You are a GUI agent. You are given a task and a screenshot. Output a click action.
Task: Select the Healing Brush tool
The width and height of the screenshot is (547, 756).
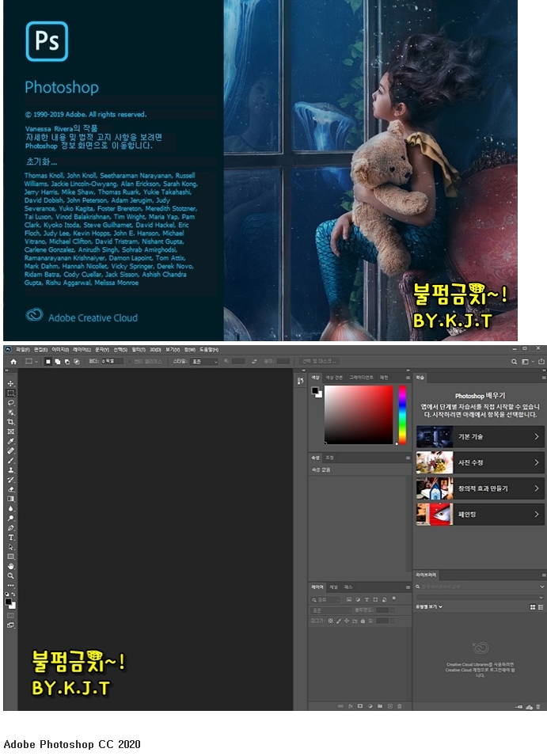(x=10, y=450)
